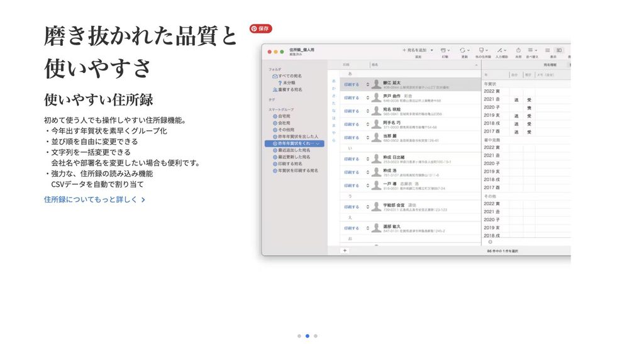Click the 印刷 toolbar icon
The image size is (644, 344).
pos(445,50)
